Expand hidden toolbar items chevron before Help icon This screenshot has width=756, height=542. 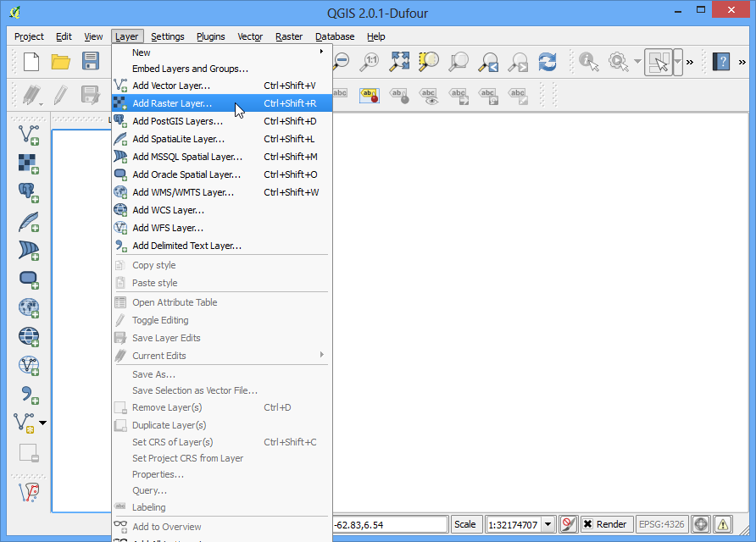(690, 62)
